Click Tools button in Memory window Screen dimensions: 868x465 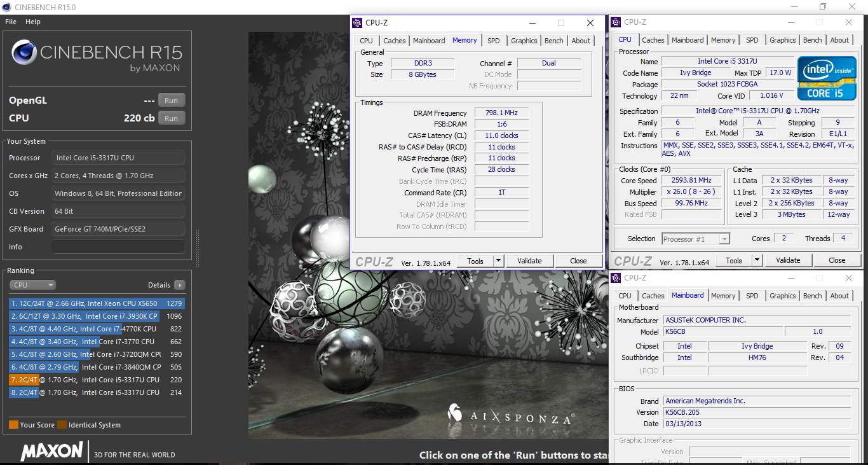coord(475,261)
